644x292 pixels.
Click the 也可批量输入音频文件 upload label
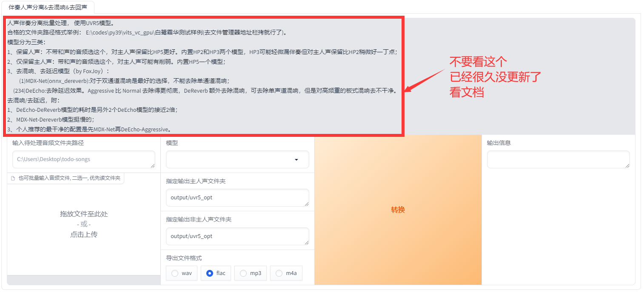pos(69,178)
